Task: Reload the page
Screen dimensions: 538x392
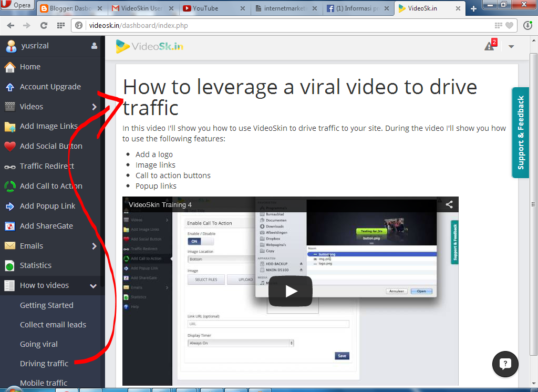Action: click(x=44, y=25)
